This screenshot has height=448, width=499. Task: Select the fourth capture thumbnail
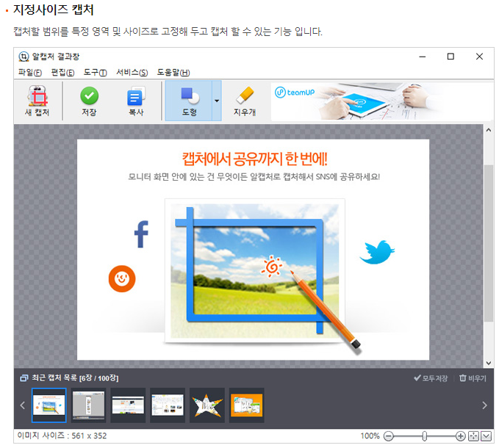click(x=168, y=405)
